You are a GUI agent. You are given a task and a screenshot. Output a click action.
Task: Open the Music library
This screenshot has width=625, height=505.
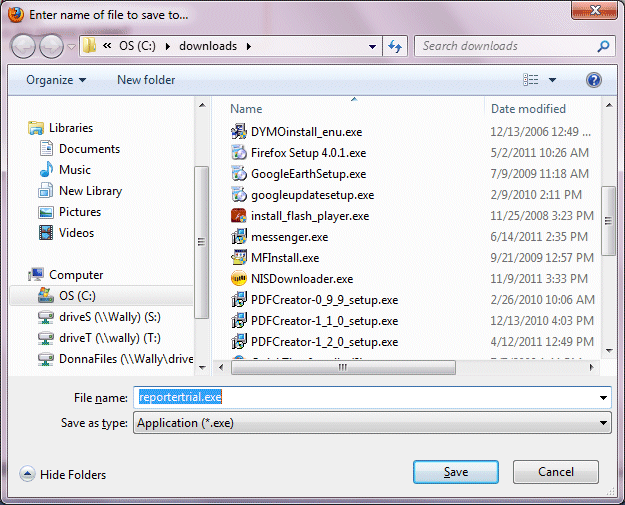[65, 170]
